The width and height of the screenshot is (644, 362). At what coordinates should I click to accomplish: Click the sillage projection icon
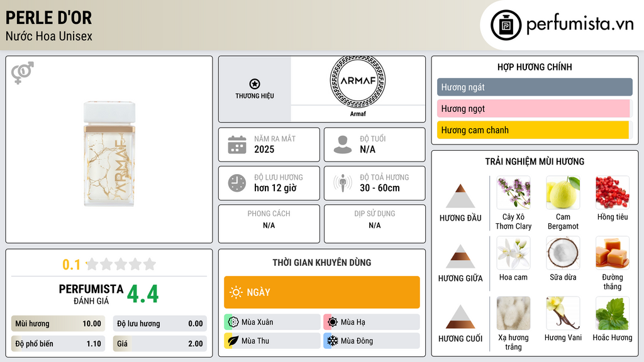[x=343, y=183]
